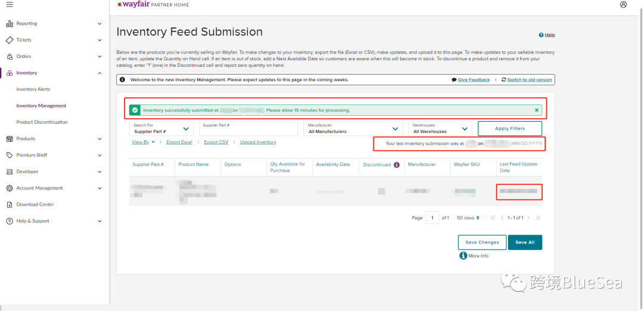This screenshot has width=644, height=311.
Task: Click the Wayfair SKU column header
Action: (x=466, y=164)
